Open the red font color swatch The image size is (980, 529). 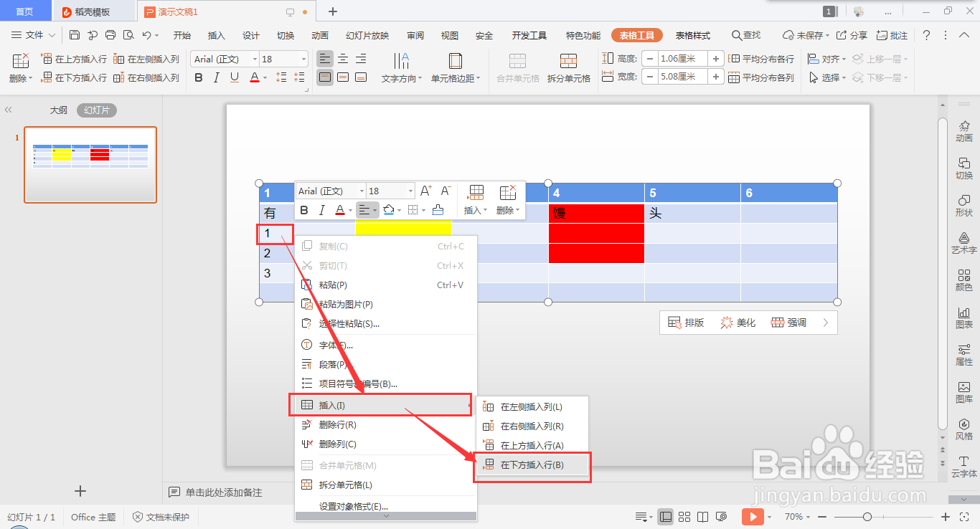tap(254, 77)
